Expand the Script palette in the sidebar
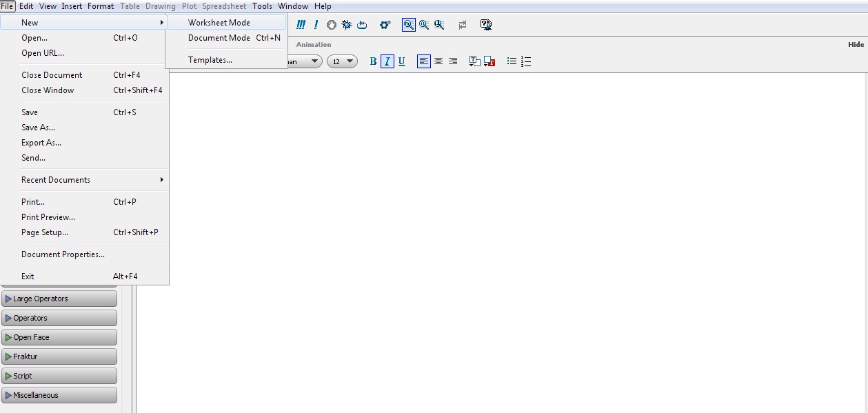 click(59, 375)
